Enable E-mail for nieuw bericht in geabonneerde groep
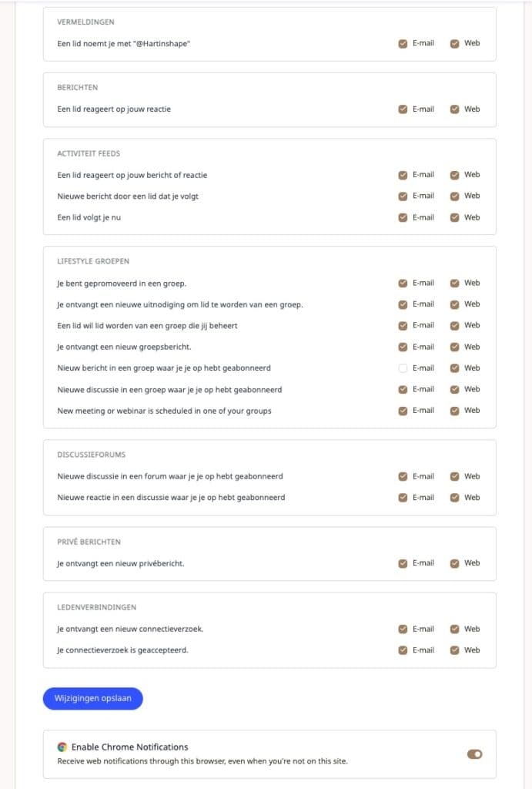Viewport: 532px width, 789px height. [x=402, y=368]
